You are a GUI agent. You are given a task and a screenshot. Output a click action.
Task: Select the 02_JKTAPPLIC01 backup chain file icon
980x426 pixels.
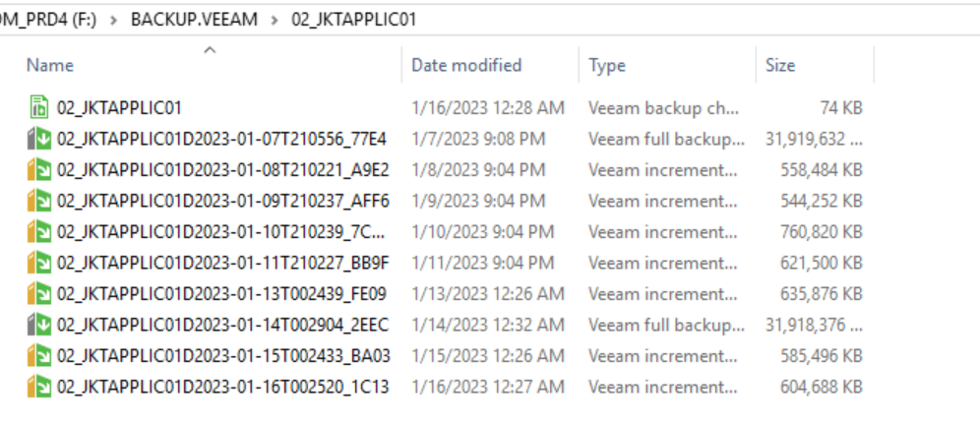tap(38, 107)
